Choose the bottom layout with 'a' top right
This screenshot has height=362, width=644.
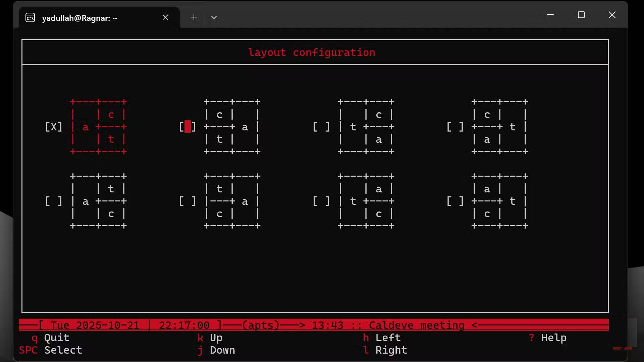(366, 201)
